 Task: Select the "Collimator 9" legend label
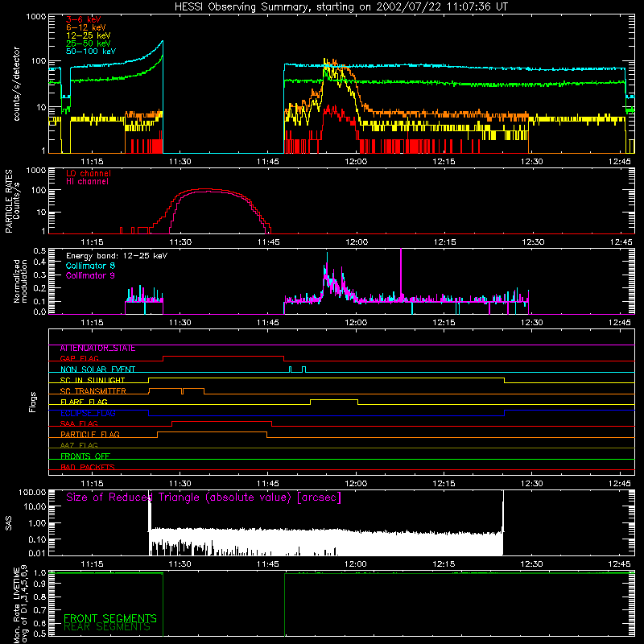click(90, 275)
